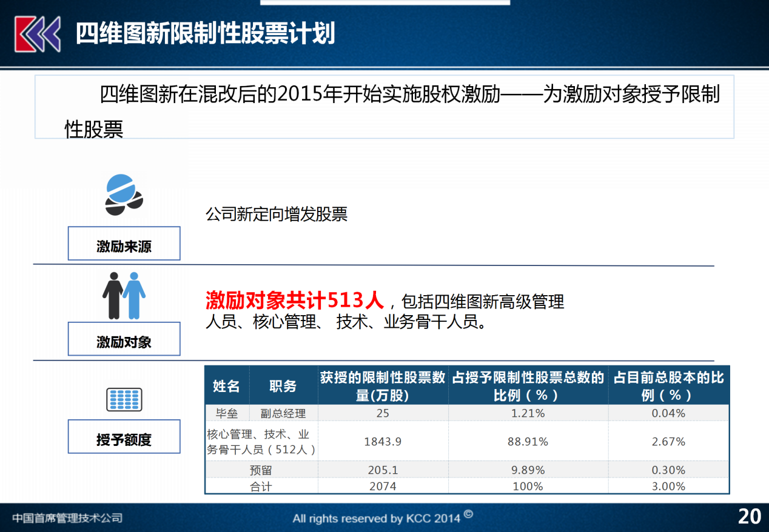This screenshot has height=532, width=769.
Task: Click the 205.1 cell
Action: [x=383, y=470]
